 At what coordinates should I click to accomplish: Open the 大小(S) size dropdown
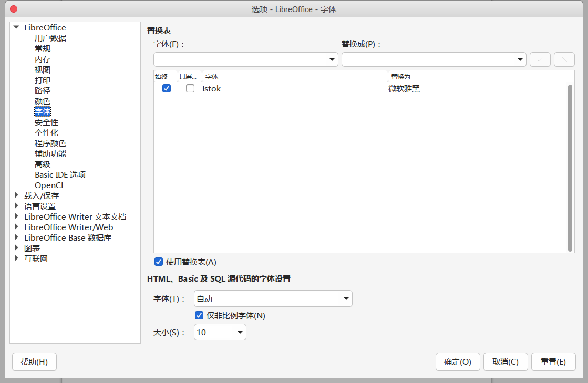220,333
